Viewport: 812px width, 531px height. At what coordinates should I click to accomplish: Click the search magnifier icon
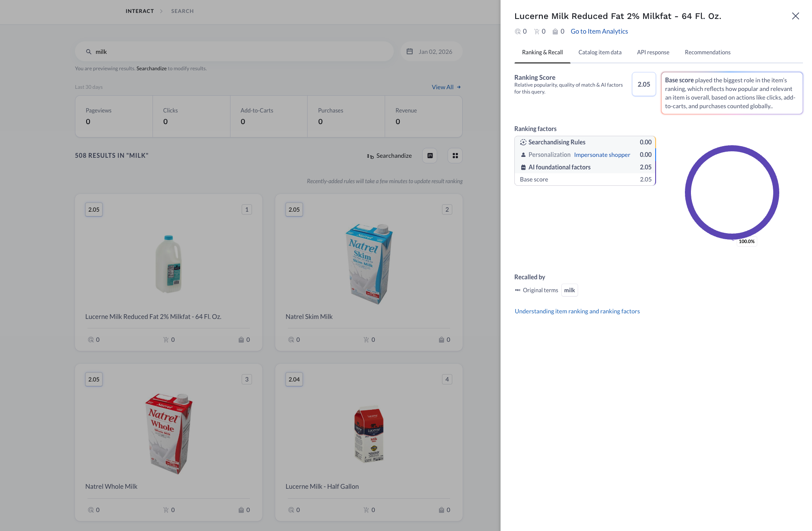click(x=89, y=52)
